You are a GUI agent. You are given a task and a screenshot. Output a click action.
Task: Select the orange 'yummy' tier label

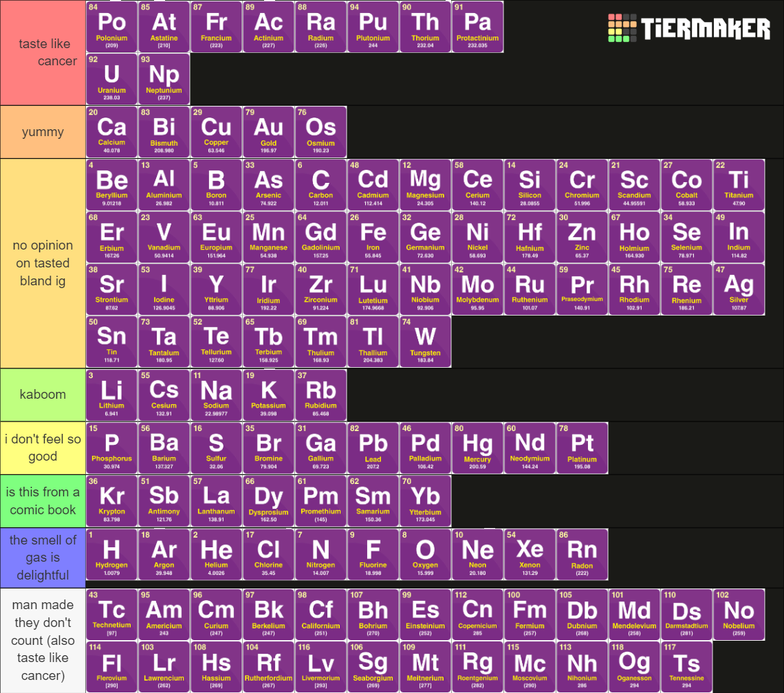(x=43, y=132)
